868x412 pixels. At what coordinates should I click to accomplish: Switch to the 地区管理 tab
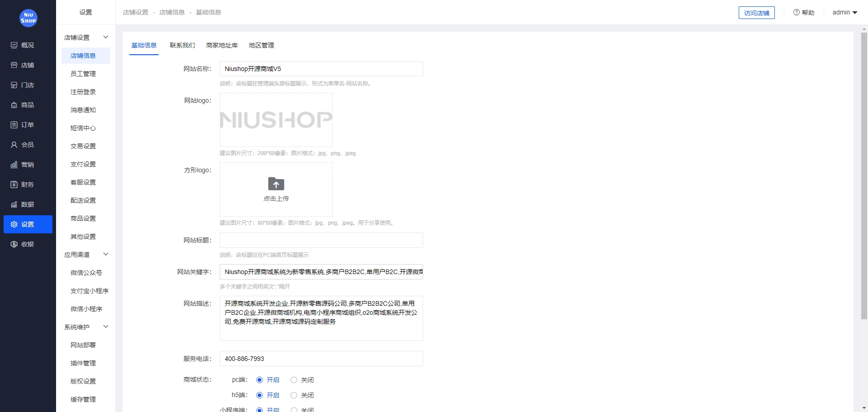pos(261,45)
